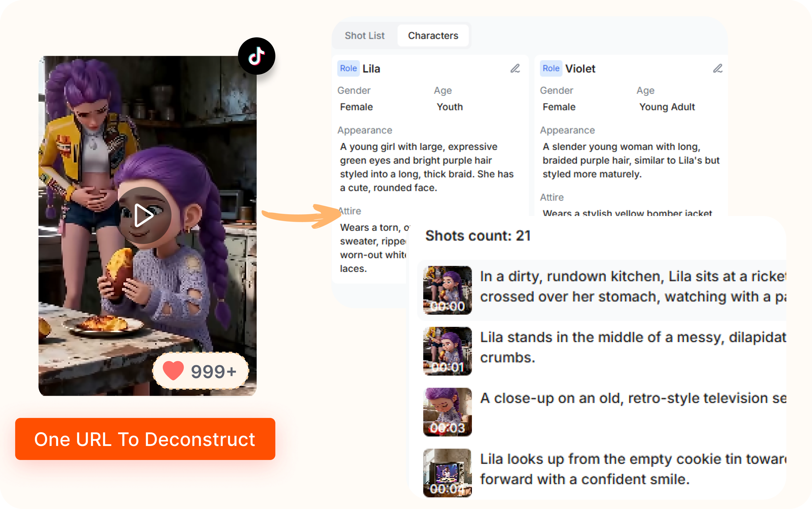812x509 pixels.
Task: Switch to the Shot List tab
Action: pyautogui.click(x=364, y=35)
